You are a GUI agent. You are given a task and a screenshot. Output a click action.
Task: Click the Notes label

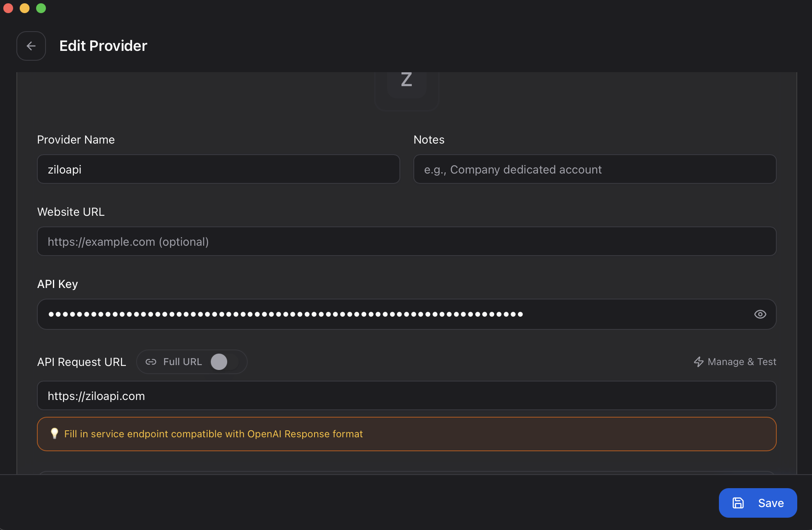point(429,140)
